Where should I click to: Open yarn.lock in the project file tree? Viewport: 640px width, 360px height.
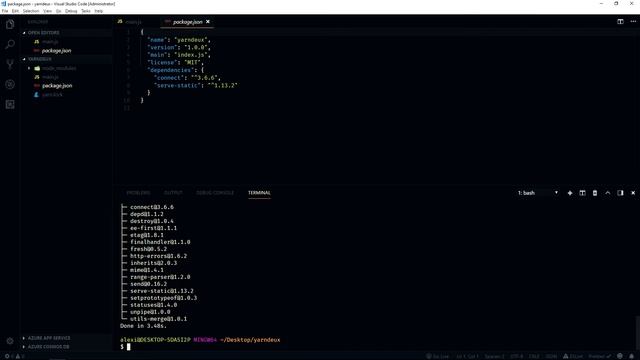[x=52, y=95]
